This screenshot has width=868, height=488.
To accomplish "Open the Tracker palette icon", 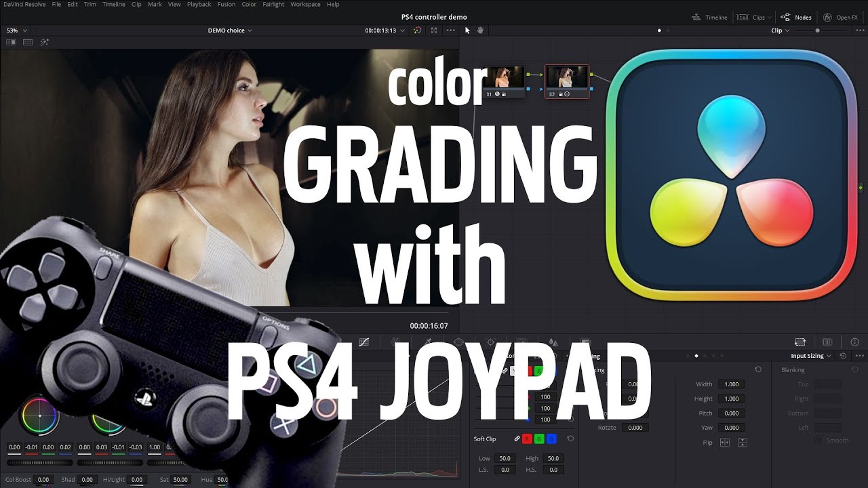I will [x=491, y=342].
